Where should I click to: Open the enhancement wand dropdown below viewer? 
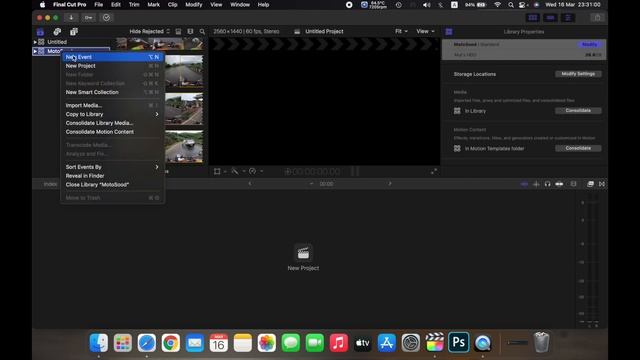pyautogui.click(x=238, y=171)
